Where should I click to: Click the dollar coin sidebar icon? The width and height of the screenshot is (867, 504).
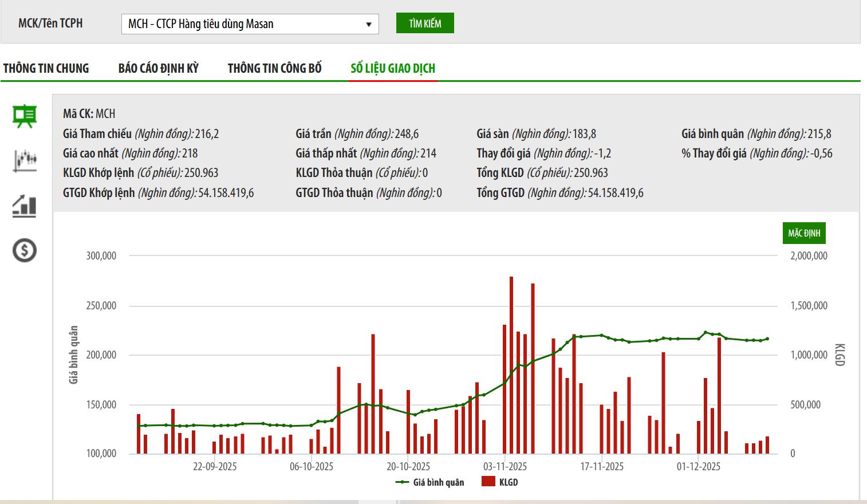click(25, 250)
